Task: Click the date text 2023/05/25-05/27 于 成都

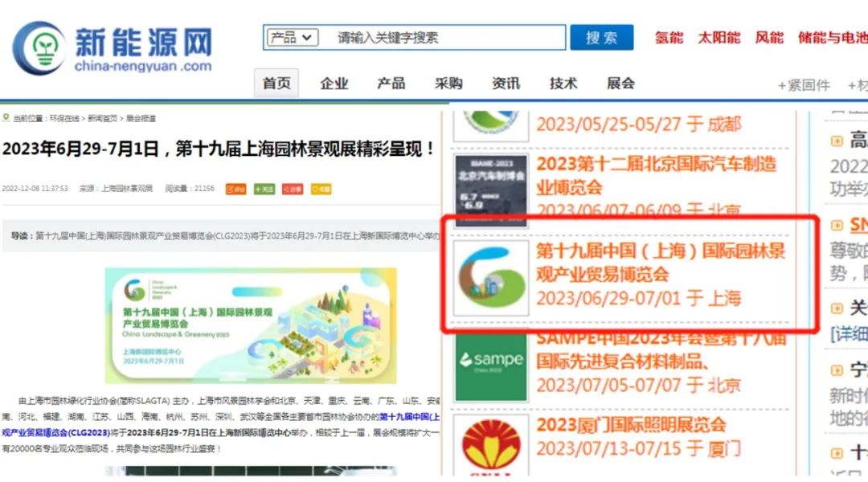Action: pyautogui.click(x=638, y=124)
